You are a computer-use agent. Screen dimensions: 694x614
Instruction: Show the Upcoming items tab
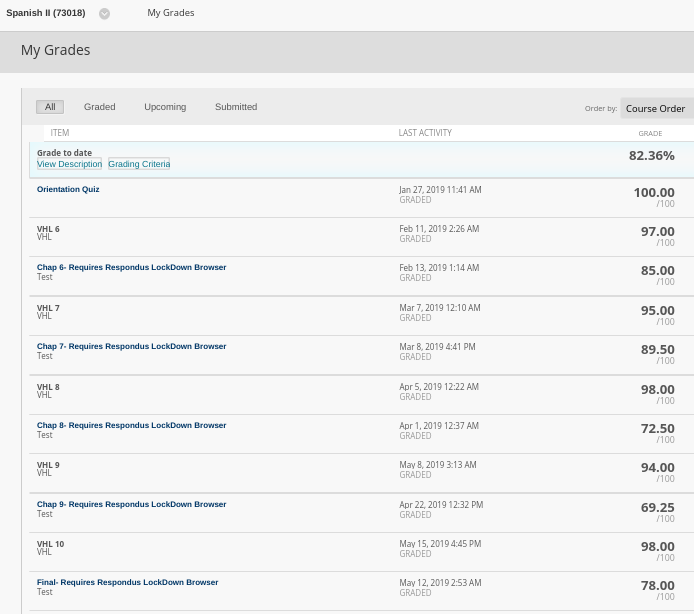pos(165,107)
